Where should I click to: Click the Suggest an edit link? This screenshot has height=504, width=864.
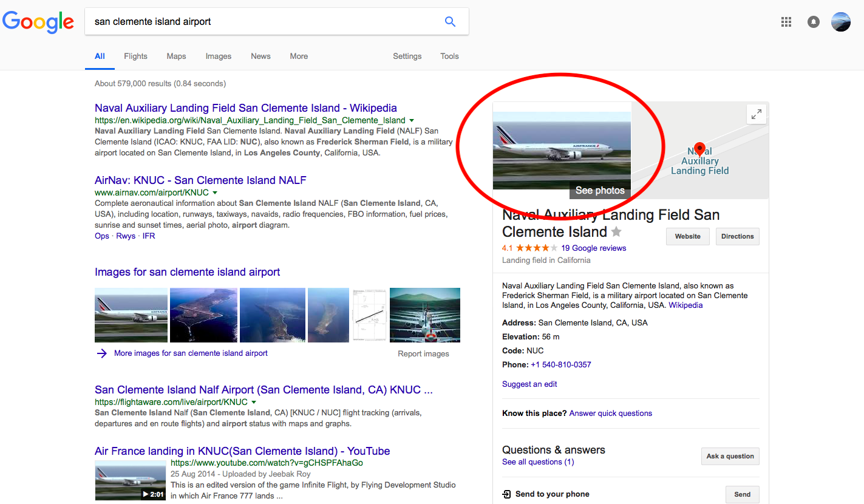point(529,384)
